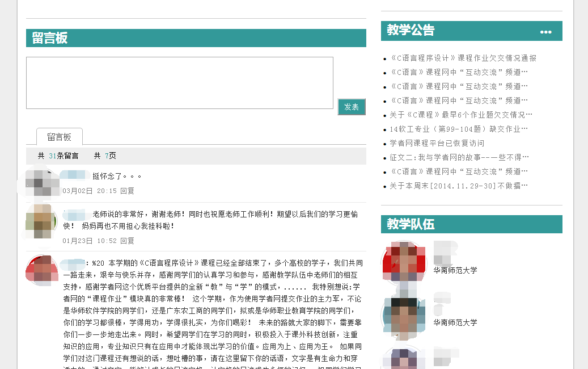Click the 发表 submit button
The height and width of the screenshot is (369, 588).
352,107
